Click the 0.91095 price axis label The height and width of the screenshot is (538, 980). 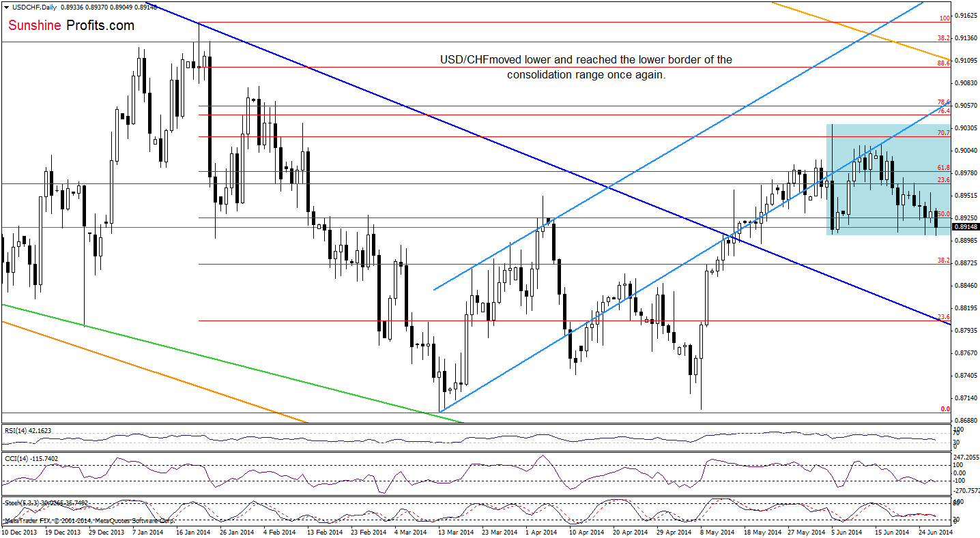966,61
